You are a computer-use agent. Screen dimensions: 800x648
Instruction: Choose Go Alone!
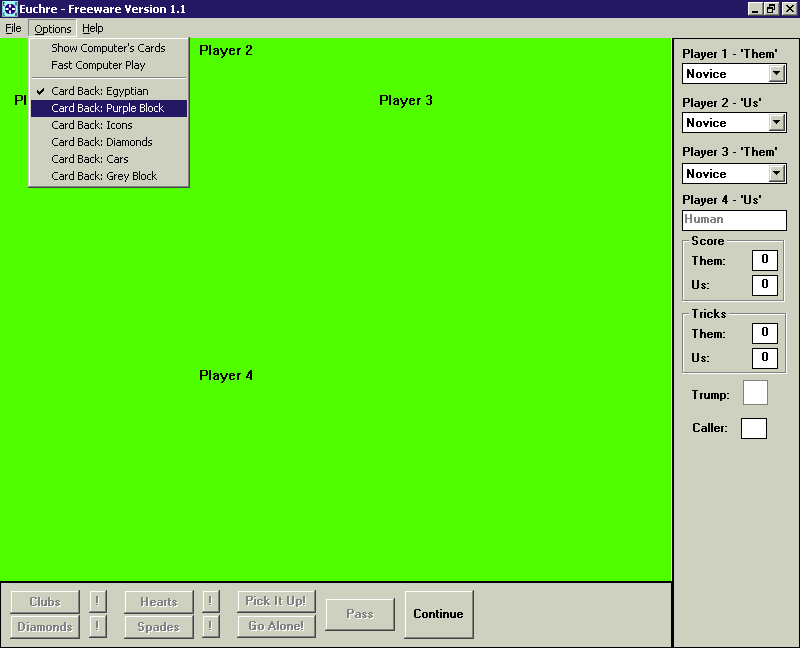tap(275, 626)
